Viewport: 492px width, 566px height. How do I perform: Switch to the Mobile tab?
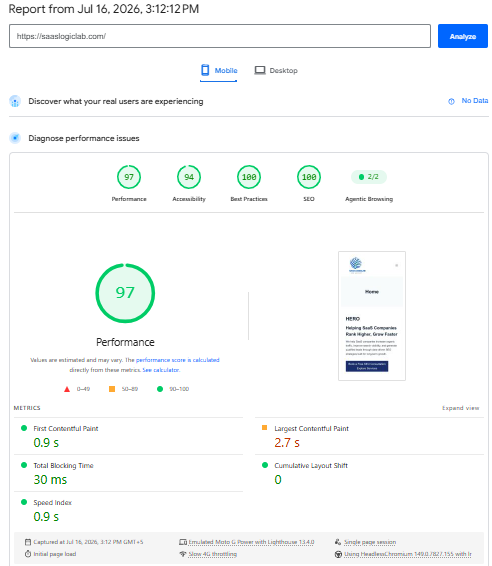(x=219, y=71)
